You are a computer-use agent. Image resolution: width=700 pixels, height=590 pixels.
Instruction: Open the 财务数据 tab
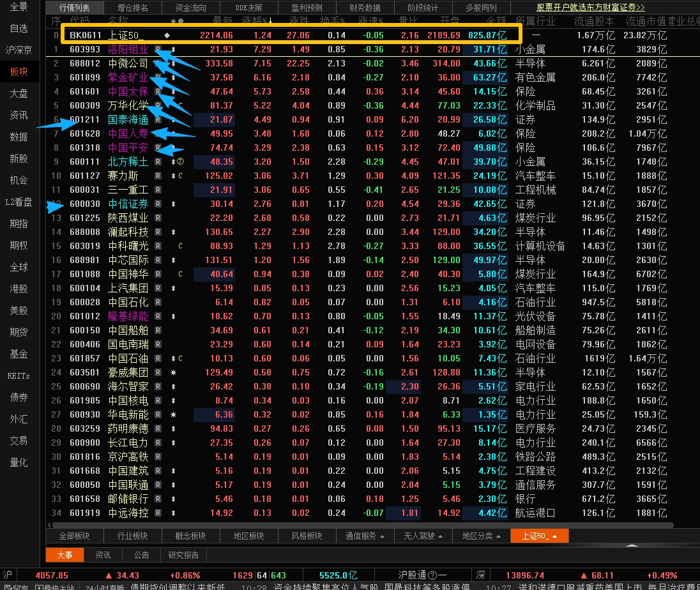click(365, 8)
